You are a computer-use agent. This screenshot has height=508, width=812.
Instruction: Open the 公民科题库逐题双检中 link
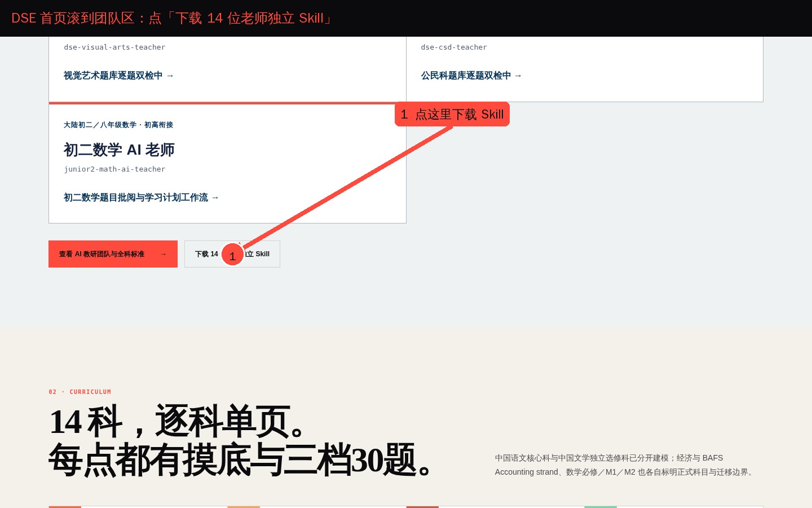pos(471,76)
